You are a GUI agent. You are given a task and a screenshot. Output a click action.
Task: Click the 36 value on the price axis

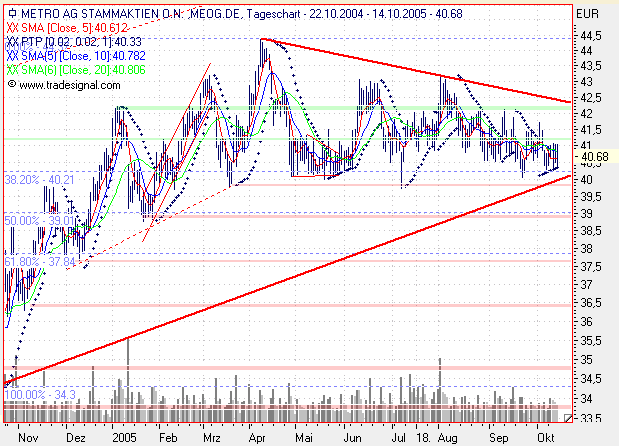pyautogui.click(x=587, y=322)
